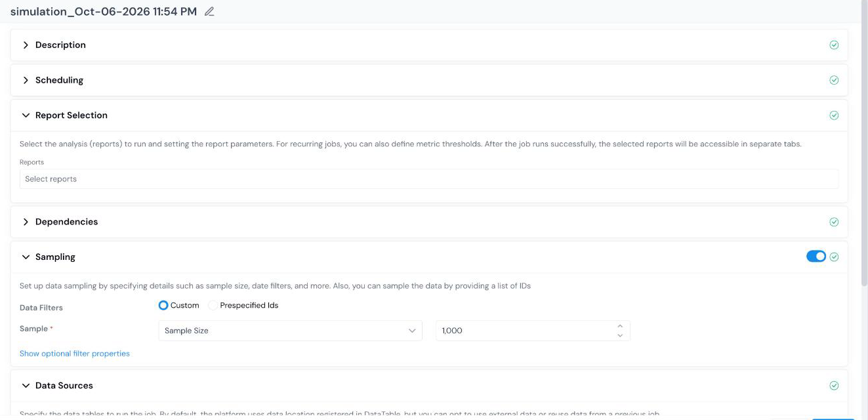868x420 pixels.
Task: Collapse the Data Sources section
Action: coord(26,386)
